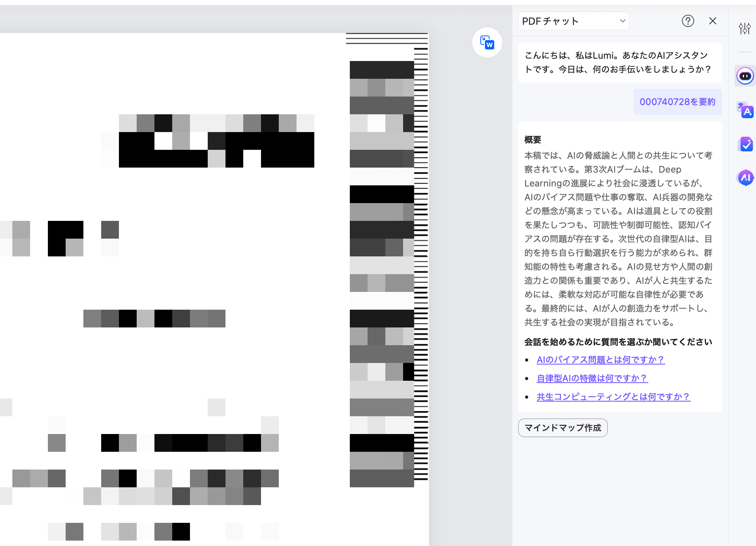
Task: Open the PDFチャット mode dropdown
Action: coord(573,21)
